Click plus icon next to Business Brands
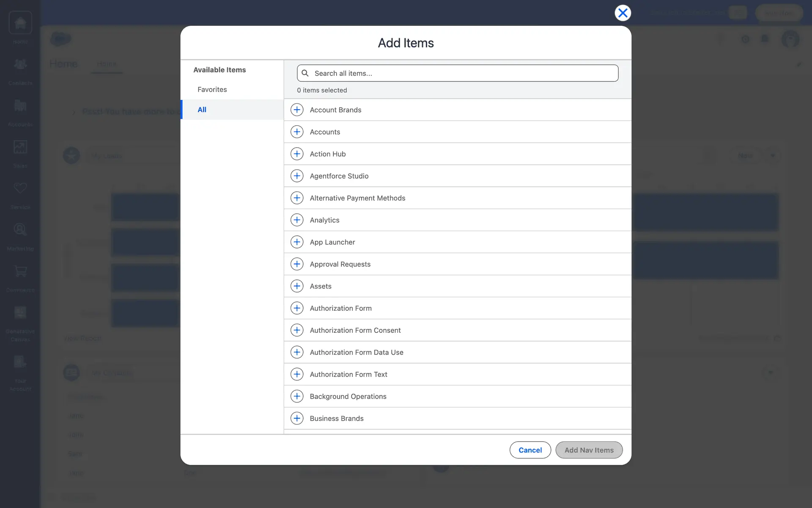The height and width of the screenshot is (508, 812). [x=297, y=418]
